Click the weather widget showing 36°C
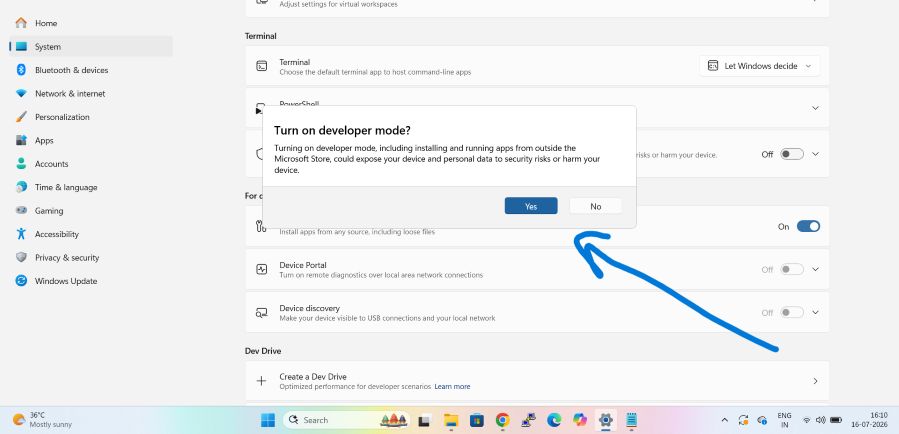Image resolution: width=899 pixels, height=434 pixels. pyautogui.click(x=43, y=420)
